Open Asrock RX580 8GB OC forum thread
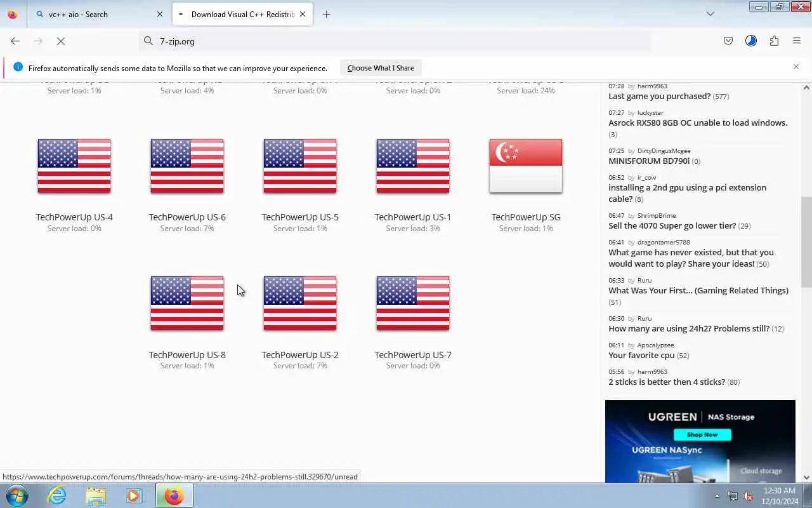This screenshot has width=812, height=508. tap(698, 123)
